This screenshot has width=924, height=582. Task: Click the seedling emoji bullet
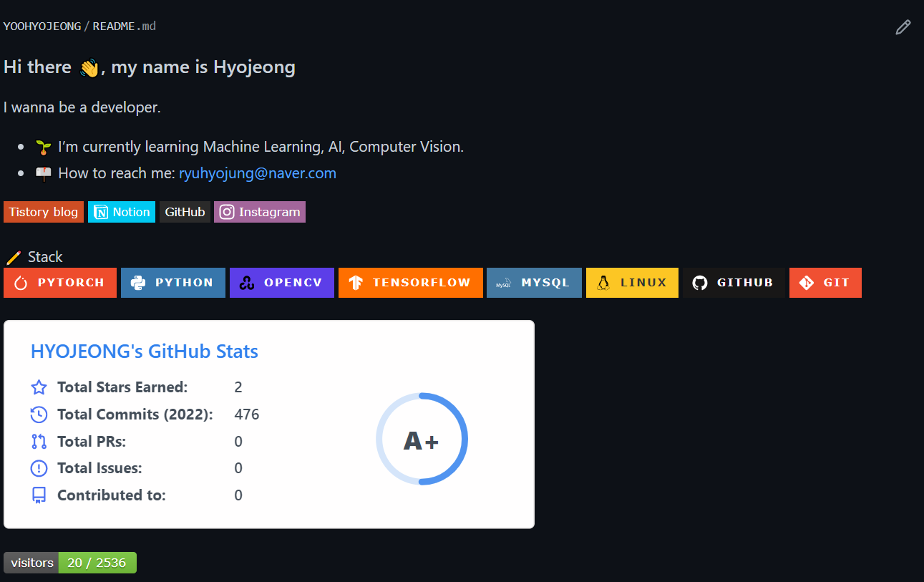coord(44,147)
